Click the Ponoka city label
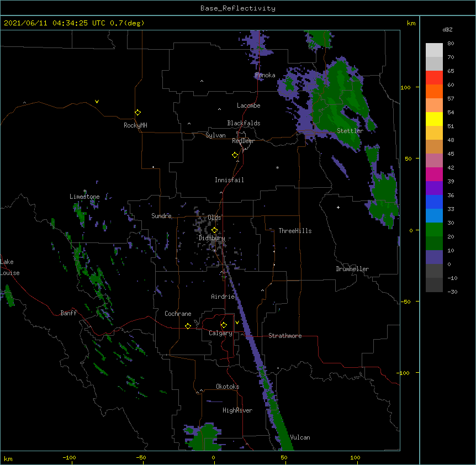The image size is (476, 465). (x=265, y=75)
